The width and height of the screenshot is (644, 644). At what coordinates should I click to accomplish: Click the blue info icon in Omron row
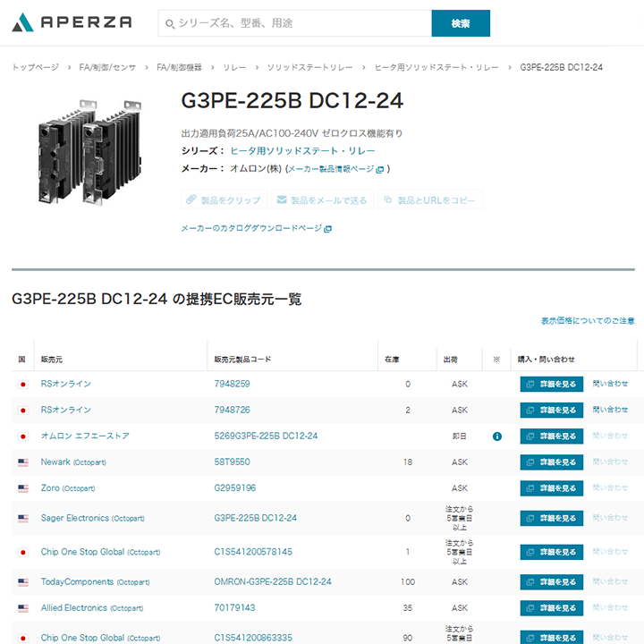(x=496, y=436)
